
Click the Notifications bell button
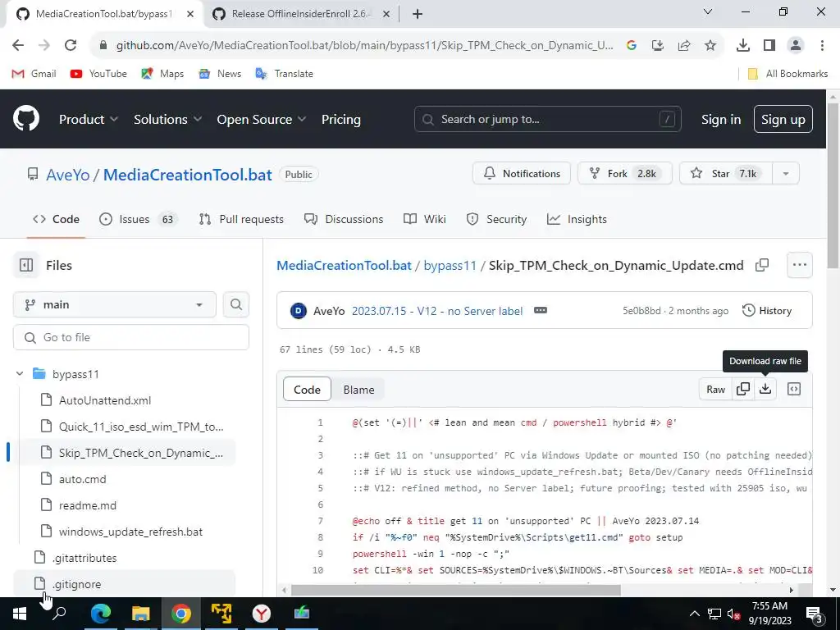pos(521,174)
